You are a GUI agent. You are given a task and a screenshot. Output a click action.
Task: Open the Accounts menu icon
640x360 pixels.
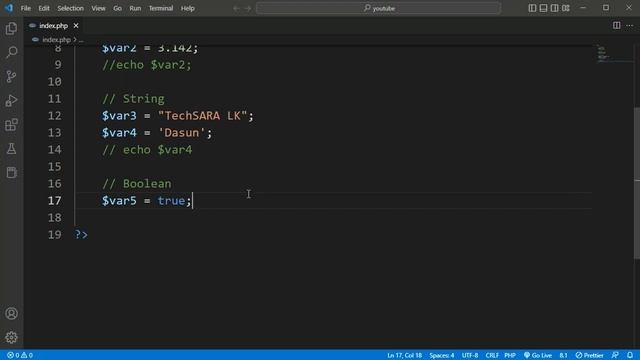coord(11,313)
